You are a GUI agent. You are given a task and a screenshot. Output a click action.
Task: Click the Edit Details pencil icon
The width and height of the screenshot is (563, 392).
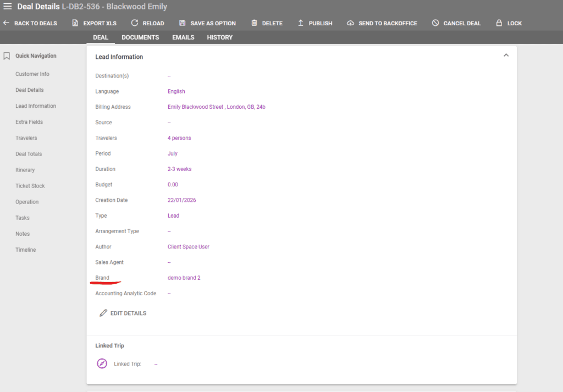point(103,312)
